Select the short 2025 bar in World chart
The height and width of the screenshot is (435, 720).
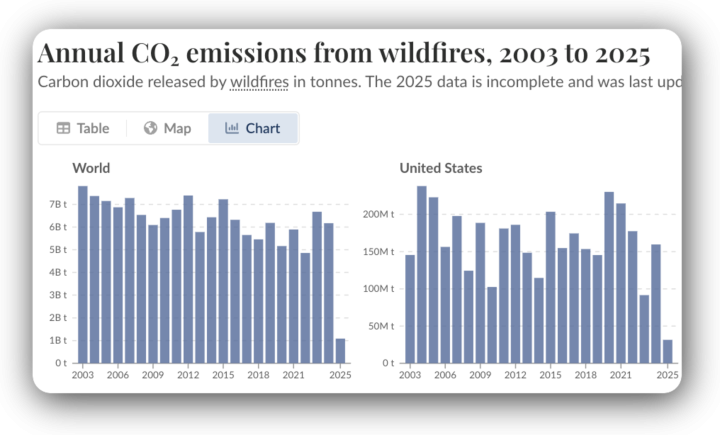(340, 351)
